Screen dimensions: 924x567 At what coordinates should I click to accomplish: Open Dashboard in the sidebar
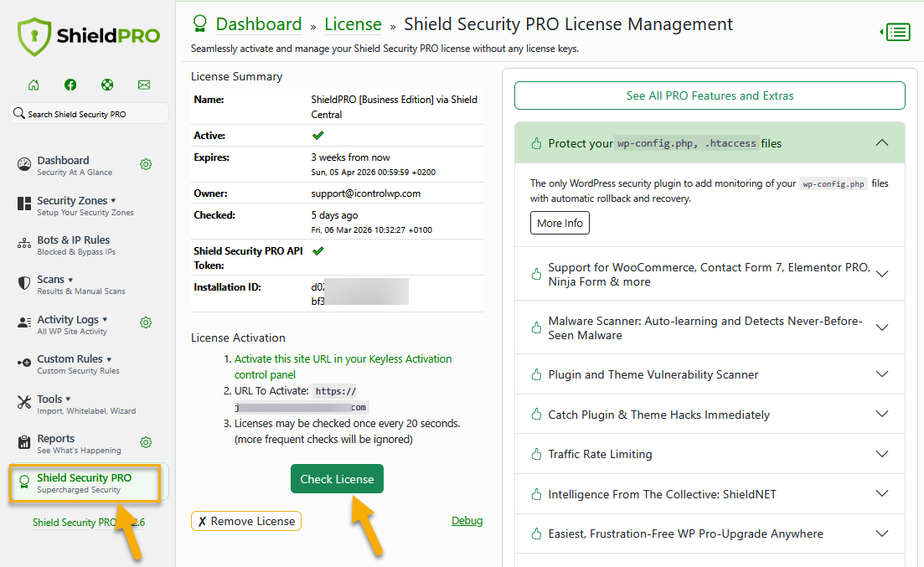click(x=63, y=160)
